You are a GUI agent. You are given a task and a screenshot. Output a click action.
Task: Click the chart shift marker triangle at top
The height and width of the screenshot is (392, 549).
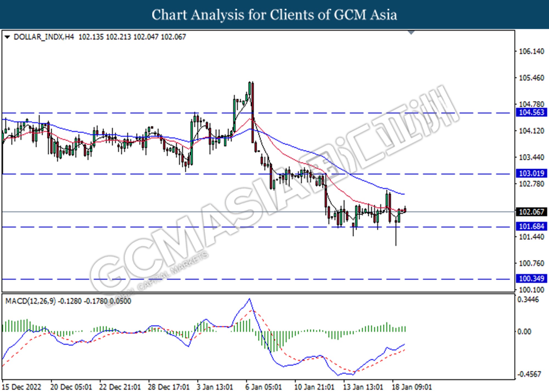click(x=411, y=33)
